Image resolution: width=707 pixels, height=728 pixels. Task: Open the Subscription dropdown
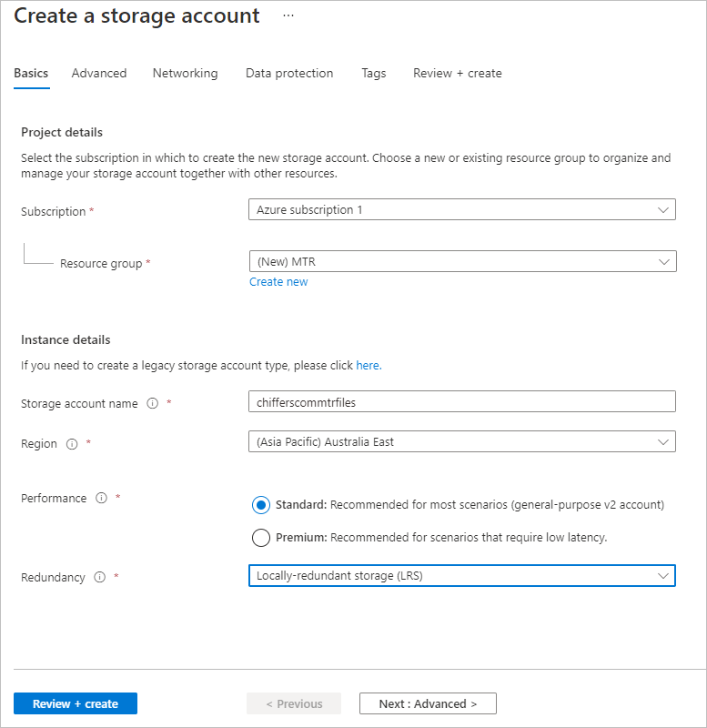tap(461, 209)
